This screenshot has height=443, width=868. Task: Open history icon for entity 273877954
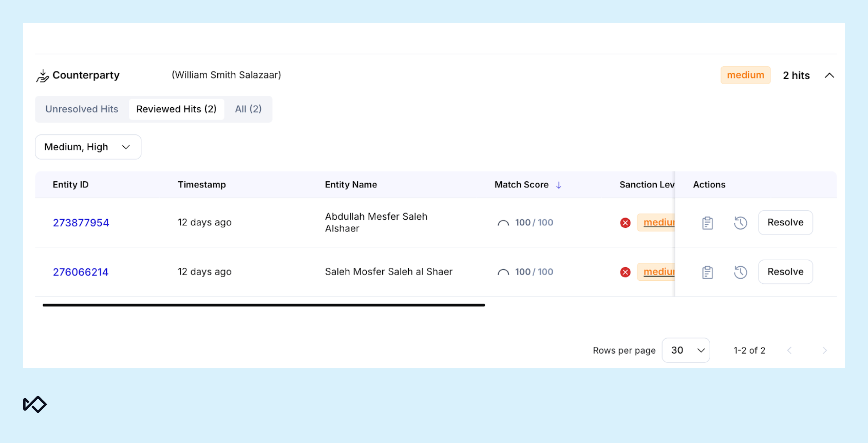coord(740,223)
